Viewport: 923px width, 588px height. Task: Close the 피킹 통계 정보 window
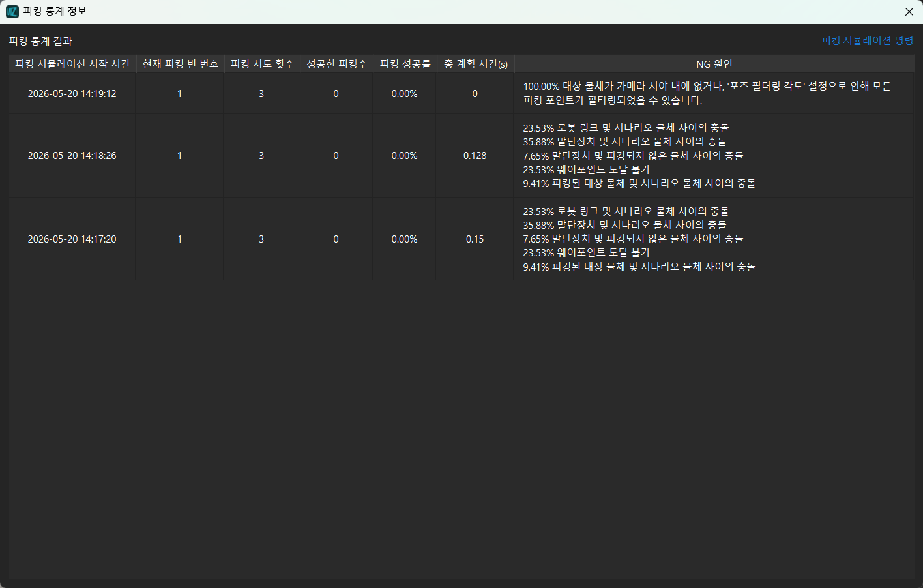pyautogui.click(x=909, y=12)
